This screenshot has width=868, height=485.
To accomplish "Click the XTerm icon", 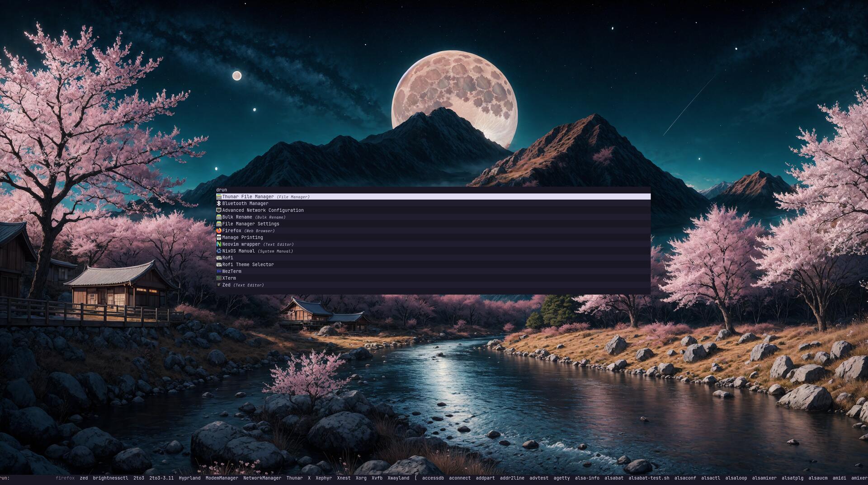I will 219,278.
